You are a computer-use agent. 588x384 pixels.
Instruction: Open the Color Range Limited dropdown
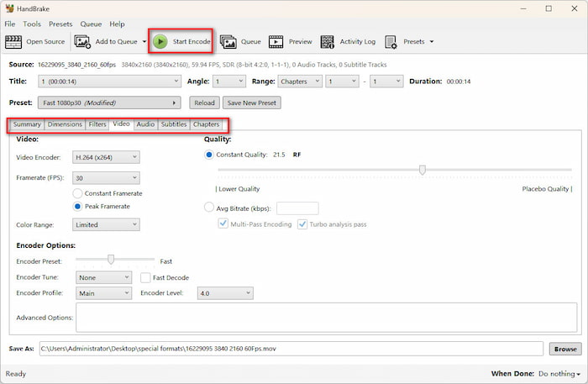coord(106,224)
